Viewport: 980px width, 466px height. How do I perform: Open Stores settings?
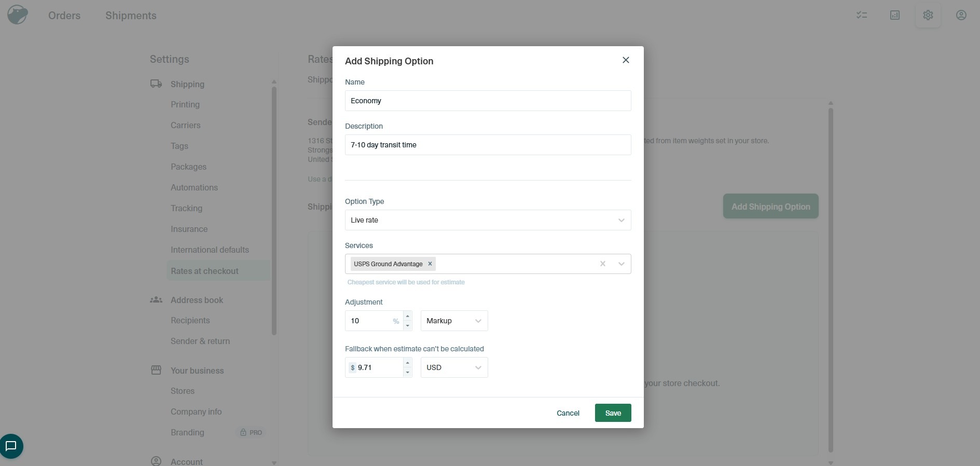tap(183, 391)
